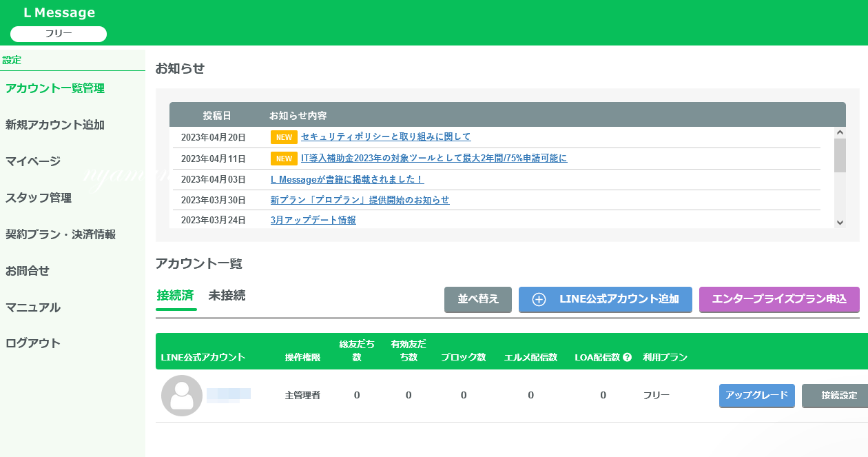Image resolution: width=868 pixels, height=457 pixels.
Task: Click the notice list scroll-down arrow
Action: click(x=840, y=223)
